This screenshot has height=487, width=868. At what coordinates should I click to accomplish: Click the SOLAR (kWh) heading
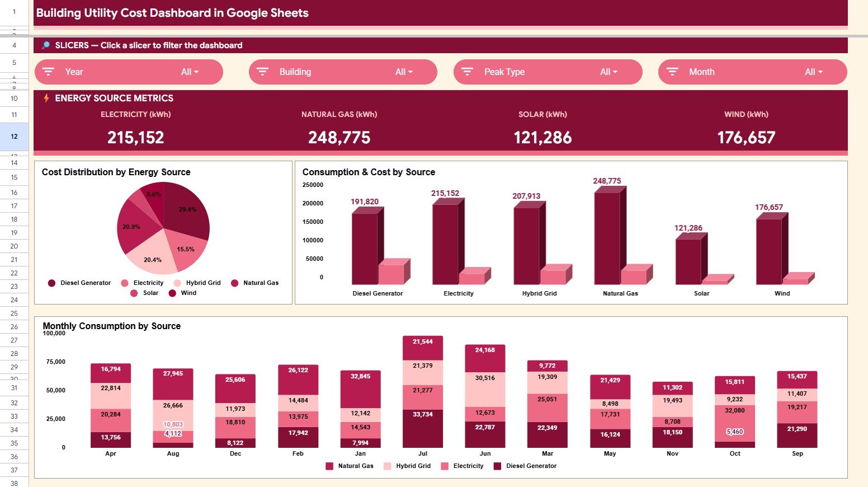coord(542,114)
